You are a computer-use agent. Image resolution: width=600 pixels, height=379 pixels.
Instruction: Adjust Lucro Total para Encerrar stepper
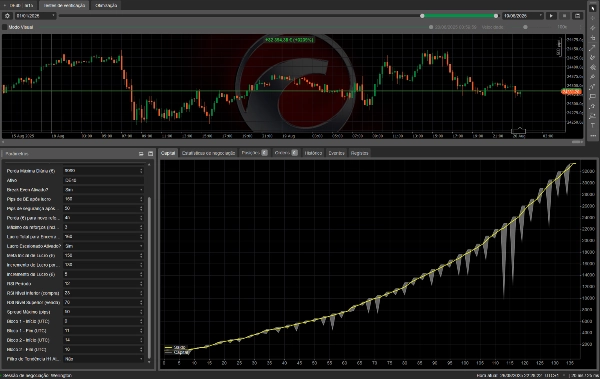[141, 237]
